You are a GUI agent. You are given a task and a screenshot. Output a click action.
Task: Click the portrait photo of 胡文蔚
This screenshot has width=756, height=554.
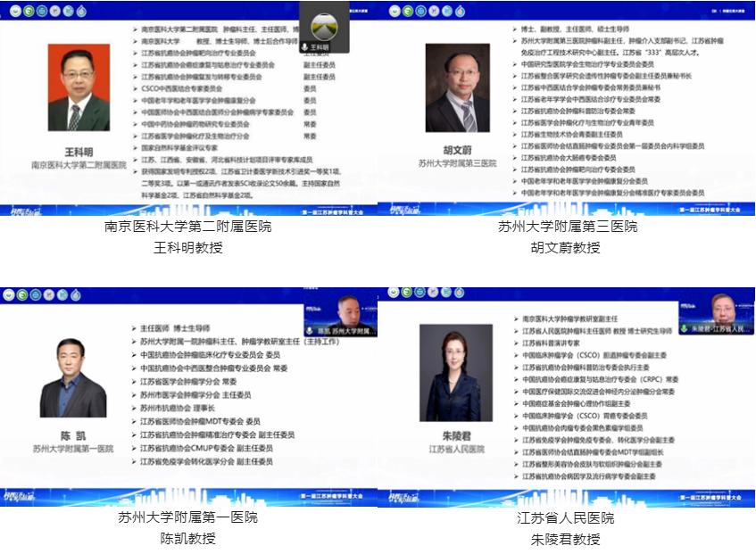click(458, 87)
